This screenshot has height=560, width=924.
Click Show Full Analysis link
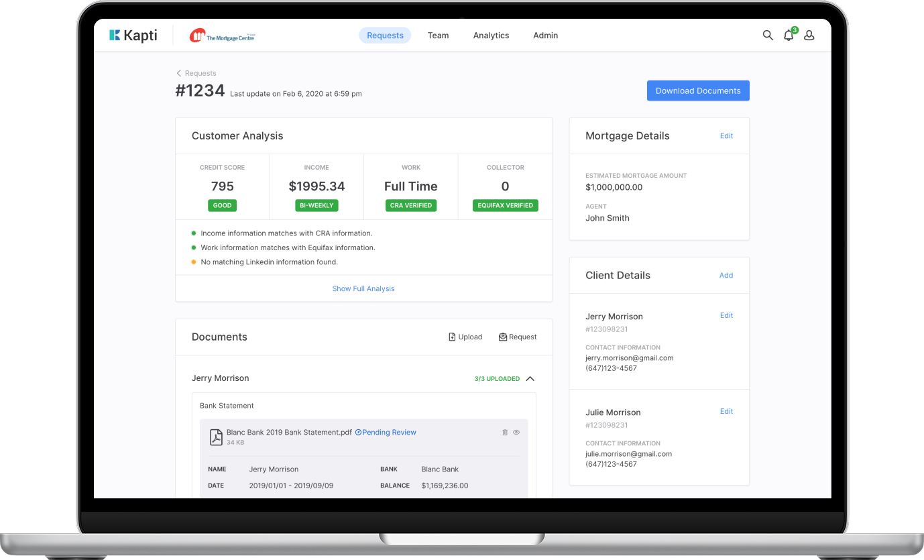(x=363, y=288)
